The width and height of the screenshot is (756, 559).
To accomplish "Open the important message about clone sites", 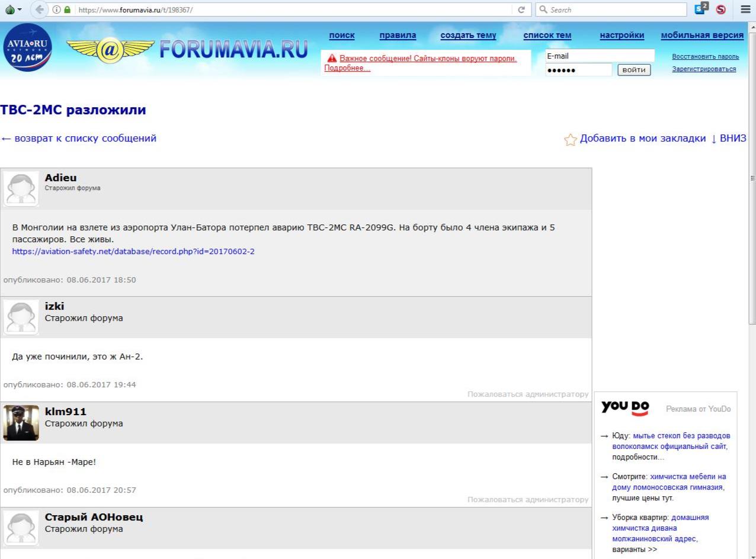I will (x=420, y=63).
